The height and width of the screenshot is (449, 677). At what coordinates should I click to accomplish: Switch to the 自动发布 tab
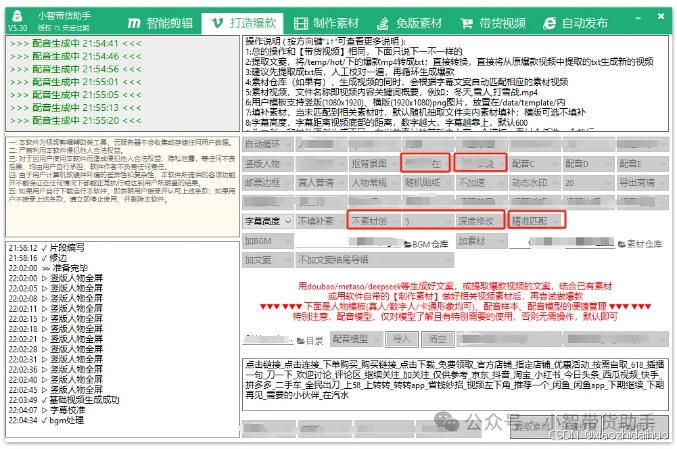click(x=575, y=23)
